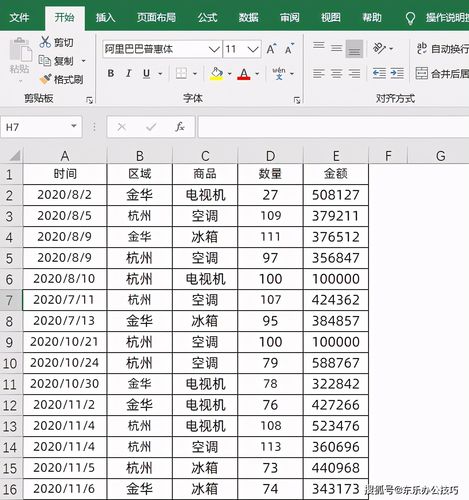Click the Top Align icon

click(319, 46)
